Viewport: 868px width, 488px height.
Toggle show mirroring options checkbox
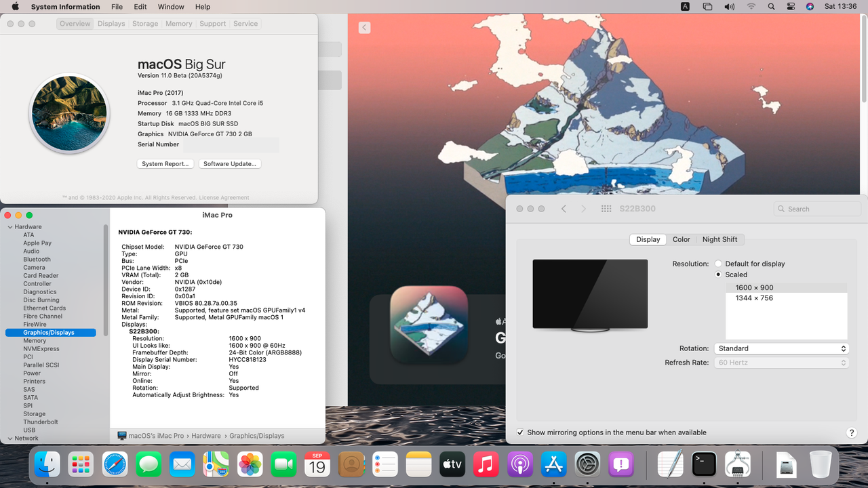click(520, 432)
